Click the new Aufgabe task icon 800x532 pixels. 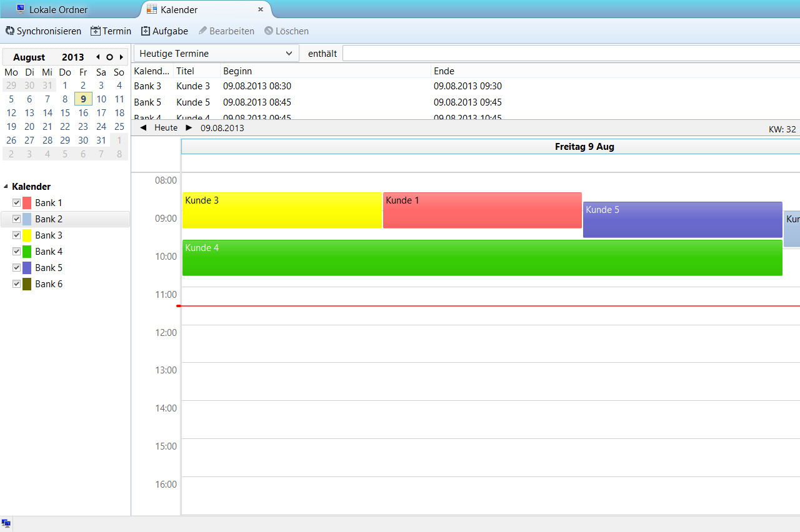[146, 31]
